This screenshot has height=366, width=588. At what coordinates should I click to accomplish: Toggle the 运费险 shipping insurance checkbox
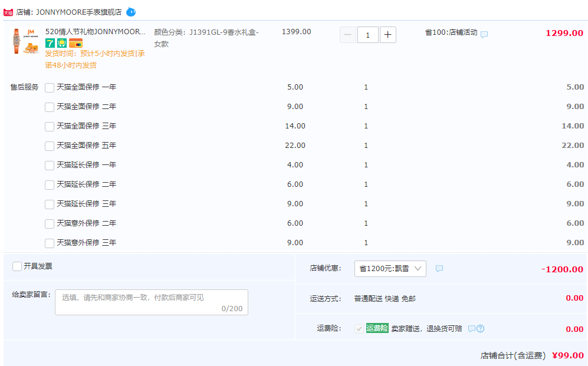359,329
